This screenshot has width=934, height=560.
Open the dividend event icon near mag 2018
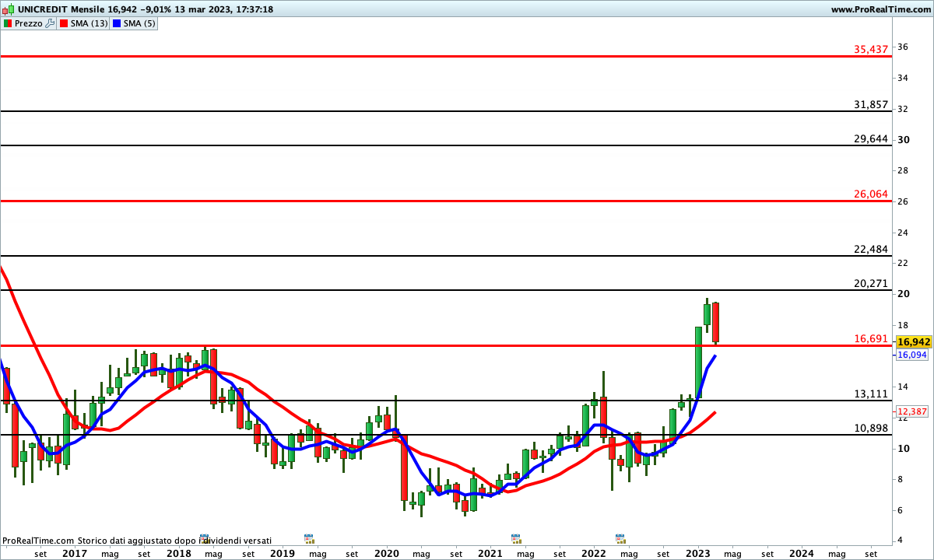click(x=205, y=537)
